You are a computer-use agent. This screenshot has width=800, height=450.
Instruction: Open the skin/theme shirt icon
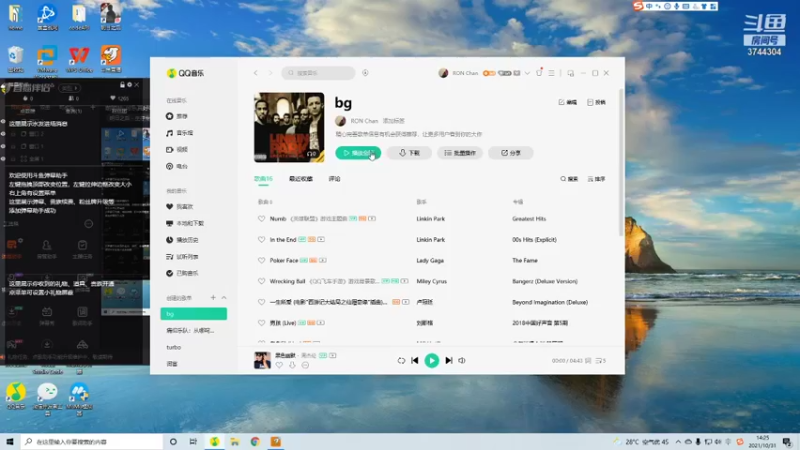539,73
